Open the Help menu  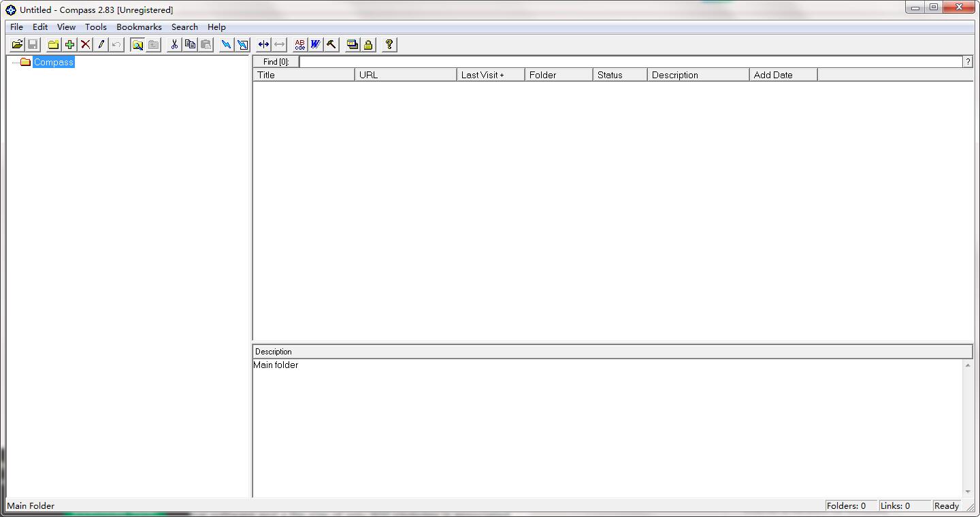click(x=216, y=27)
